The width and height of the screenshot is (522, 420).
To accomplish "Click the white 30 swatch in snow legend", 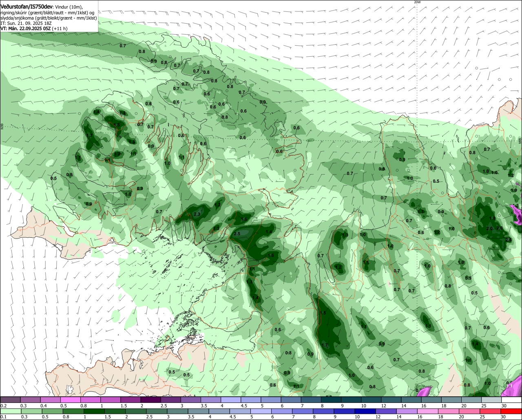I will click(511, 400).
